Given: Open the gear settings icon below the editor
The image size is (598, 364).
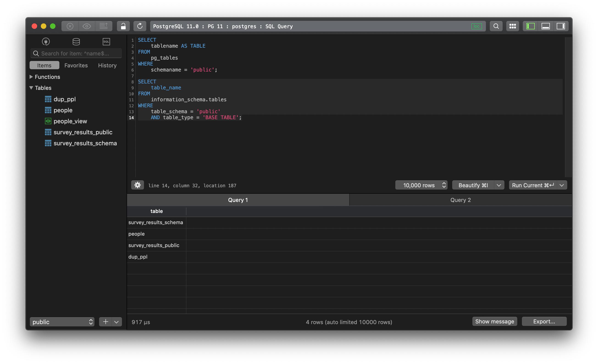Looking at the screenshot, I should coord(137,185).
